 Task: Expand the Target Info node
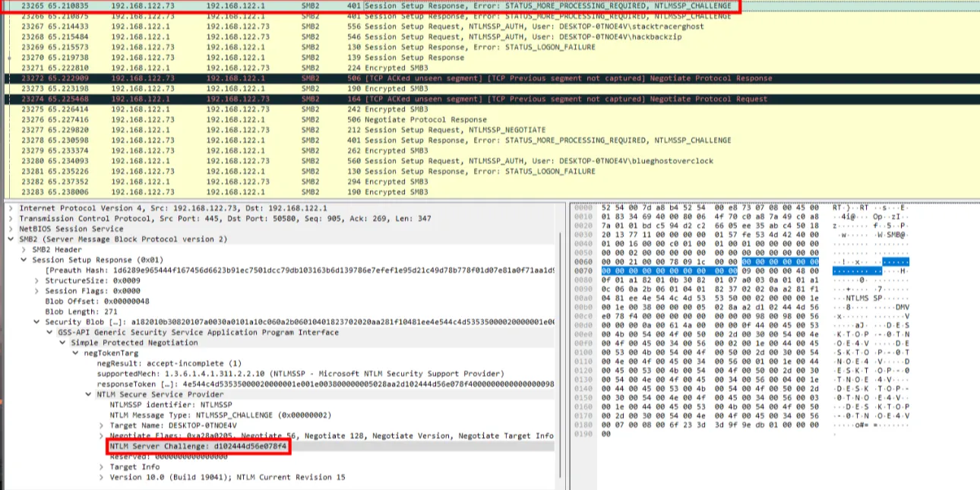(x=103, y=466)
